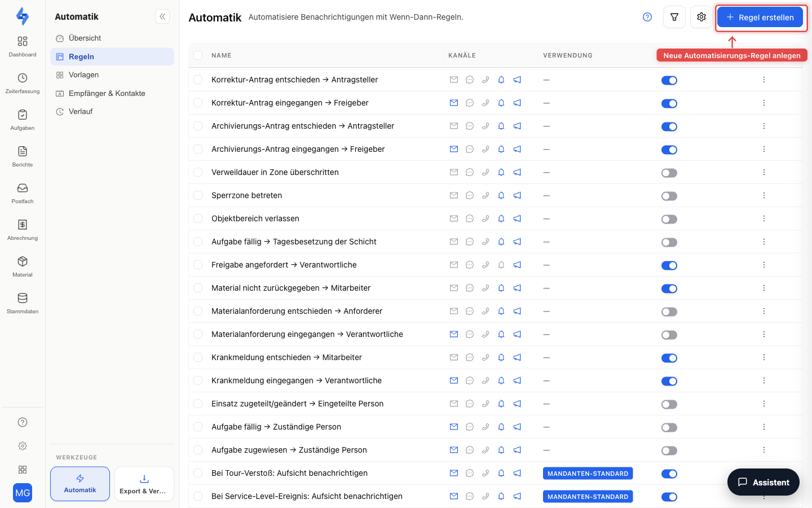Open Abrechnung in the left rail

tap(23, 230)
